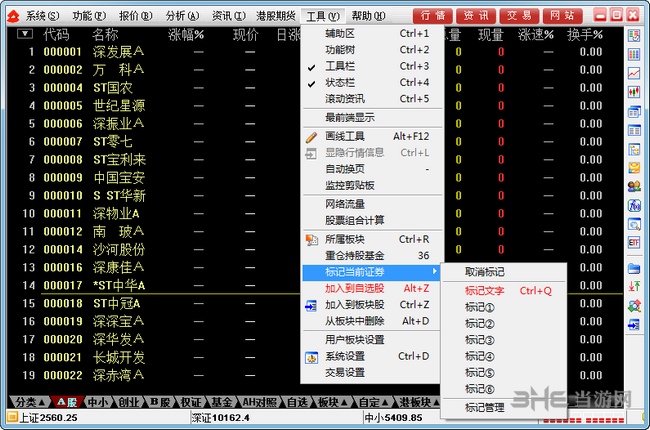Click the ETF icon in sidebar
This screenshot has width=650, height=430.
634,243
